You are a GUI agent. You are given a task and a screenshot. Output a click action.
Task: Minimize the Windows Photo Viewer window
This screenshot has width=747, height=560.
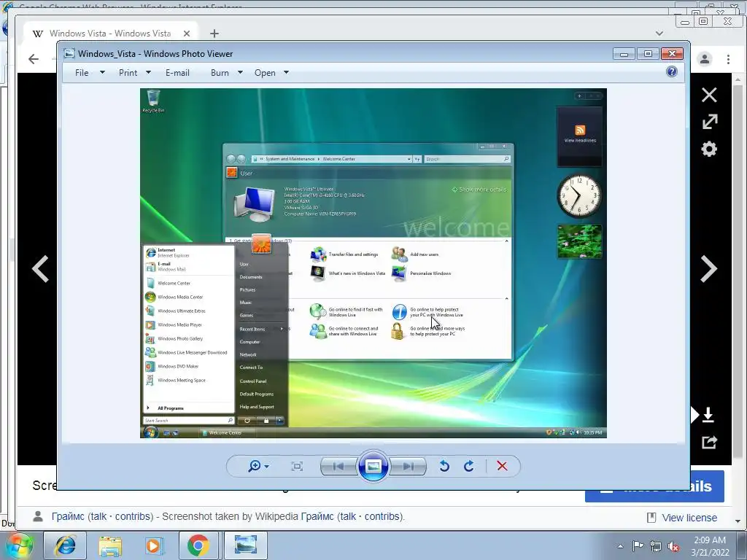[624, 54]
